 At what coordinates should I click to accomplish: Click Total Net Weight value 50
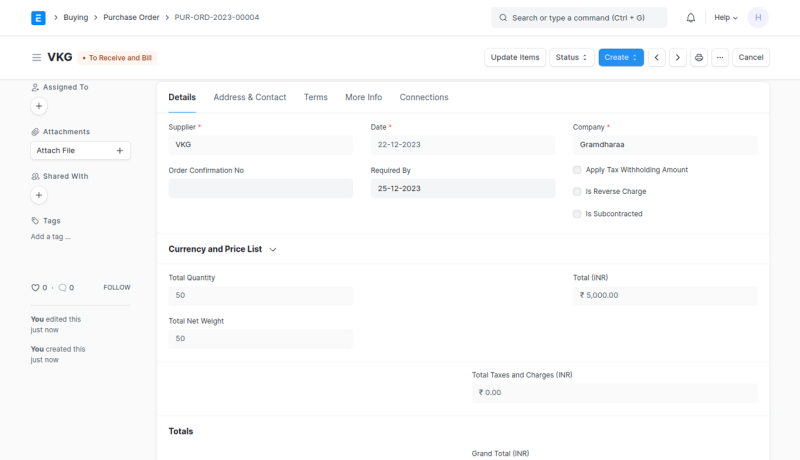pos(261,339)
